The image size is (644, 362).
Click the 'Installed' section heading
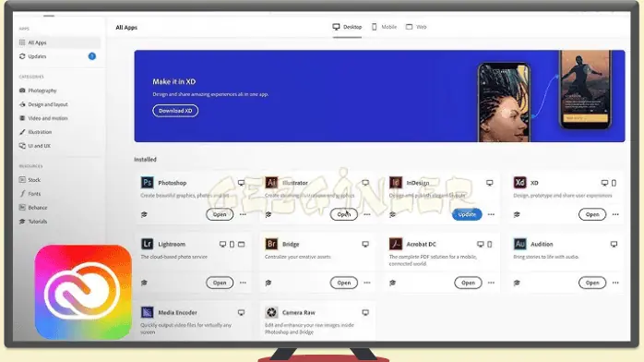146,160
